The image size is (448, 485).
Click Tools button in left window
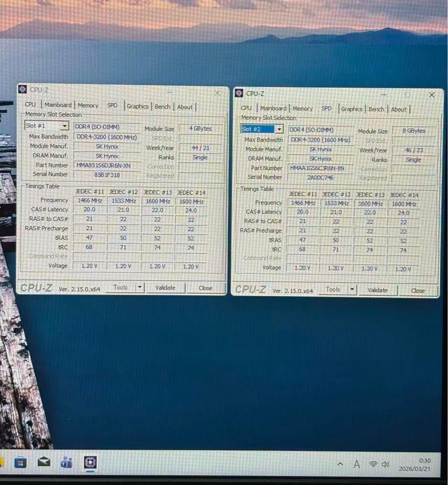pyautogui.click(x=121, y=287)
